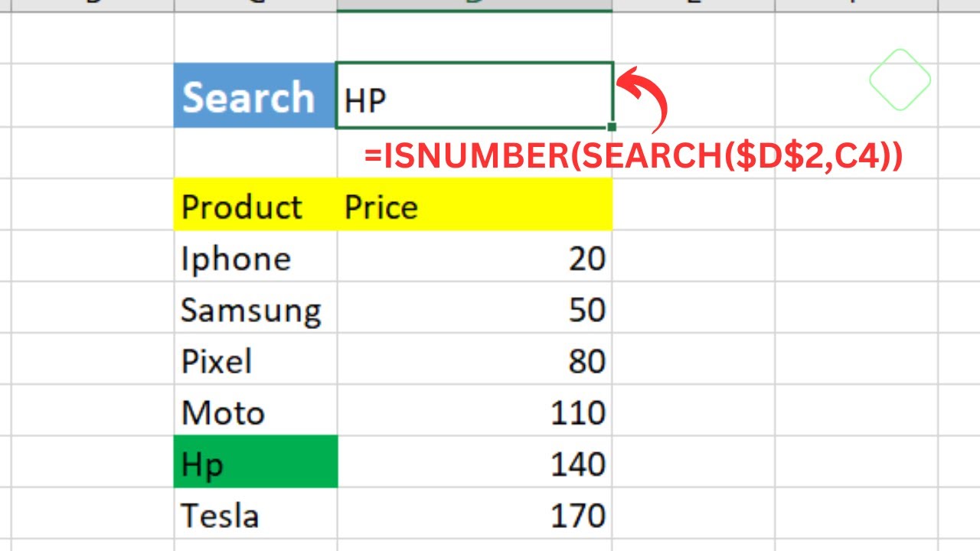
Task: Click the price cell showing 50
Action: pos(474,310)
